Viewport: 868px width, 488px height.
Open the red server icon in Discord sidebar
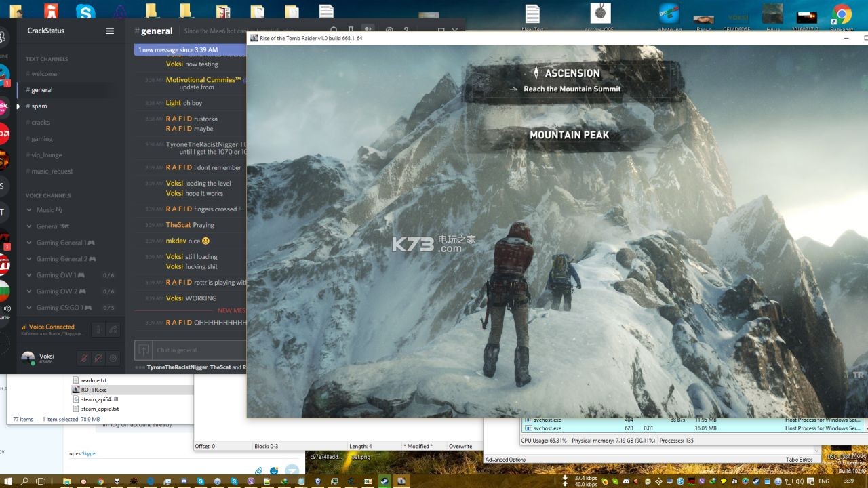pyautogui.click(x=3, y=134)
